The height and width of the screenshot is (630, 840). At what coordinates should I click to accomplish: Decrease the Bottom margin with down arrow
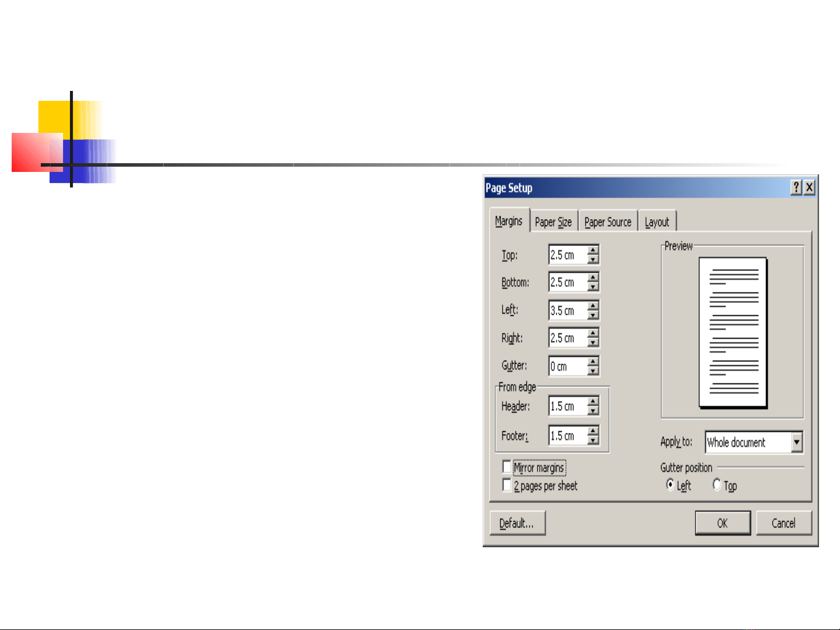(x=593, y=287)
